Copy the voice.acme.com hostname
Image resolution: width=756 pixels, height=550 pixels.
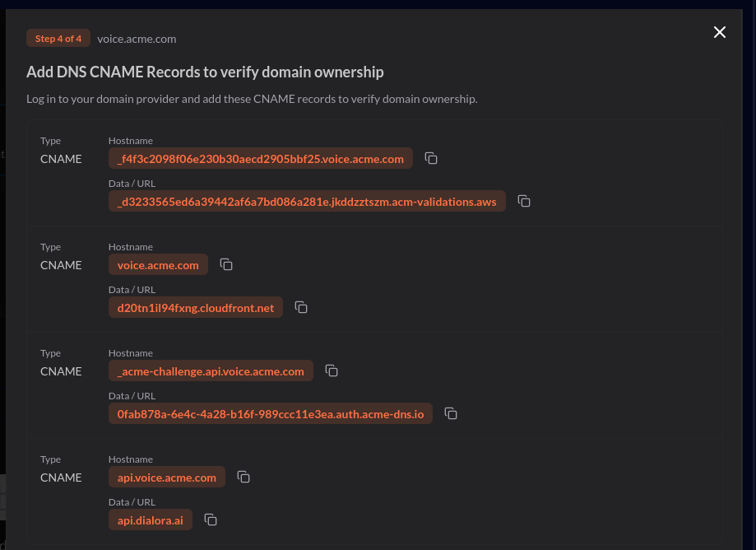(227, 264)
